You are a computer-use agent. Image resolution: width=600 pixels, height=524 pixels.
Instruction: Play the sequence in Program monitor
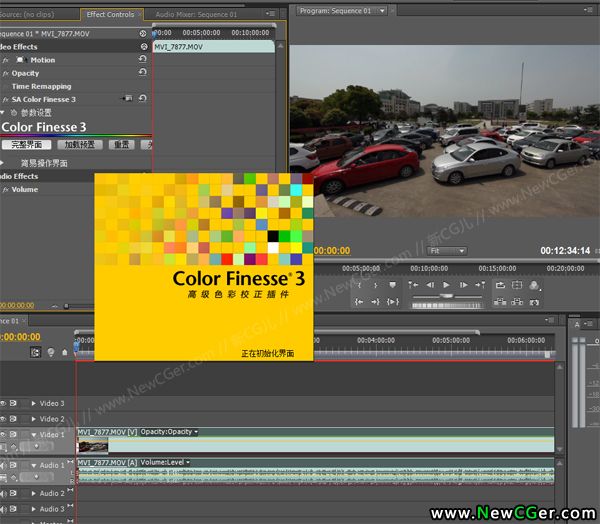pos(446,285)
